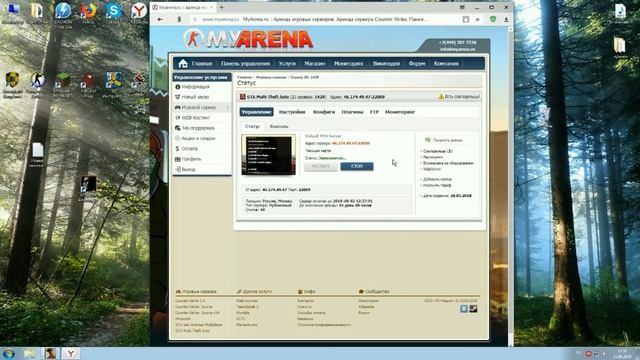The height and width of the screenshot is (360, 640).
Task: Open Акции и скидки in the sidebar
Action: 198,138
